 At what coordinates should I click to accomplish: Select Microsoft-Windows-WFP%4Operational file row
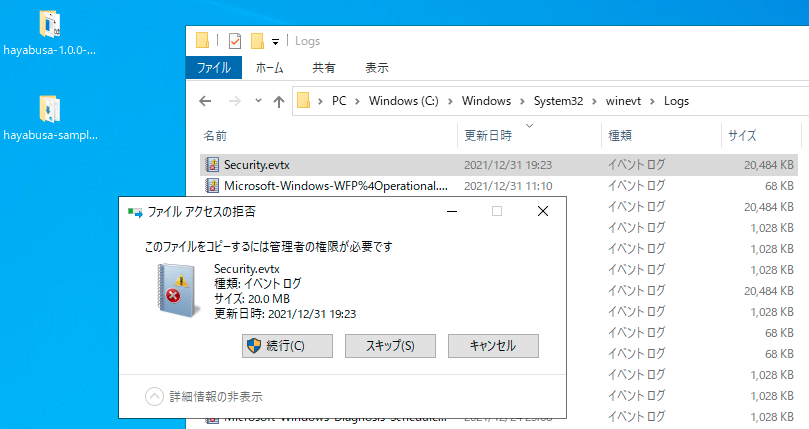(x=498, y=186)
